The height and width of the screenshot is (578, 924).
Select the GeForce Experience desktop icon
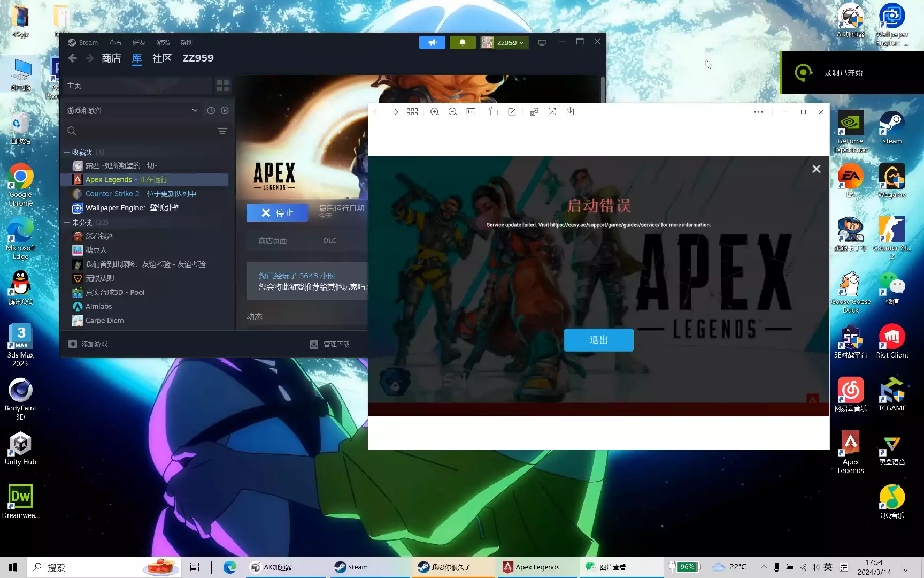[x=850, y=132]
